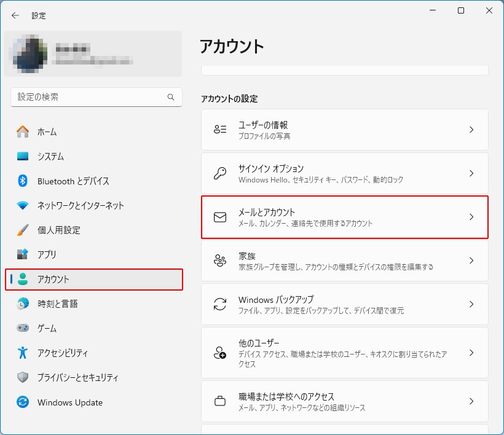Open ホーム via its house icon
504x435 pixels.
point(23,131)
